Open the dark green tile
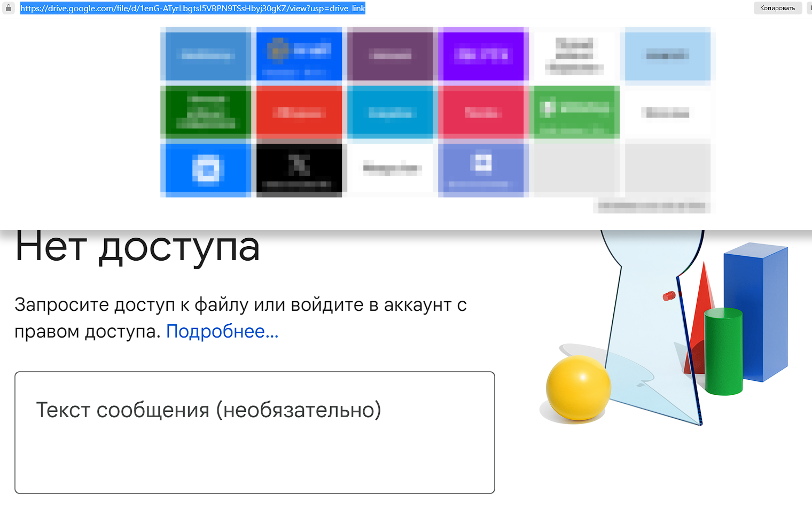 pos(206,112)
